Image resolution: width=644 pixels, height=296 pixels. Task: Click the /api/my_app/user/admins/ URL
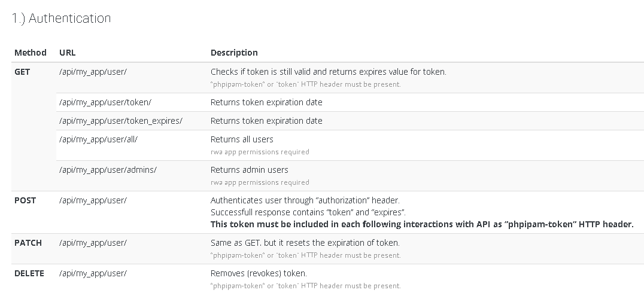click(108, 170)
